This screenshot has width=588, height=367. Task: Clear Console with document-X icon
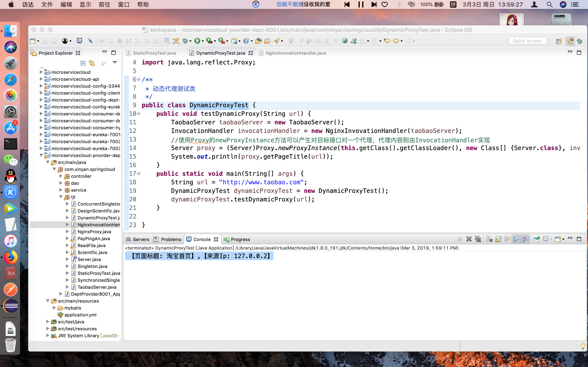(489, 239)
